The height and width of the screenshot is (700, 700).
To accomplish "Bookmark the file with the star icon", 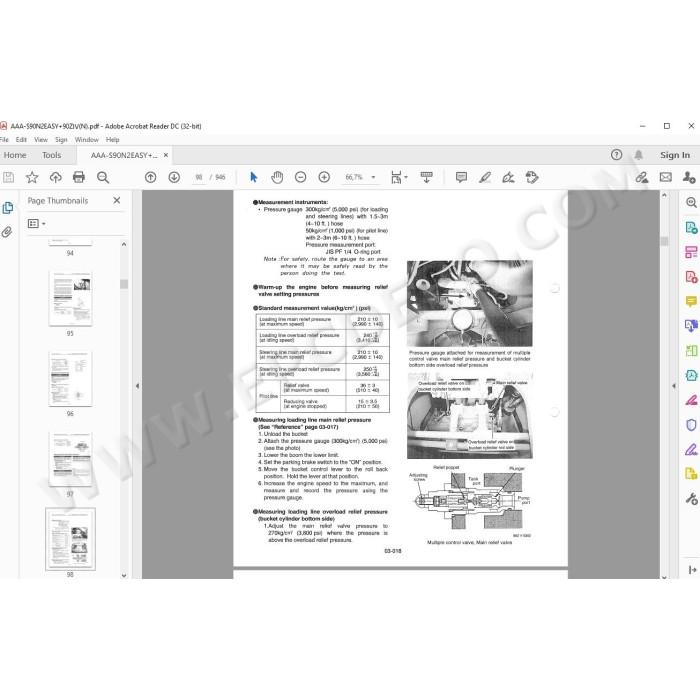I will [x=32, y=178].
